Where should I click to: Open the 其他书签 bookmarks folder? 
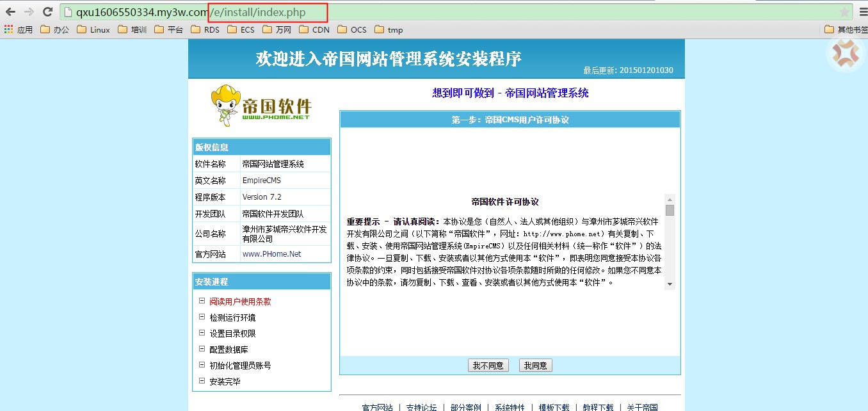tap(845, 29)
